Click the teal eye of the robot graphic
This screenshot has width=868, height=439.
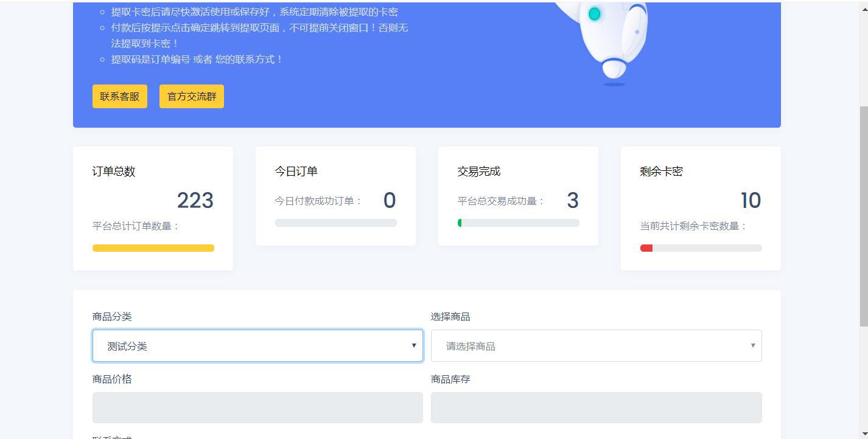coord(595,14)
